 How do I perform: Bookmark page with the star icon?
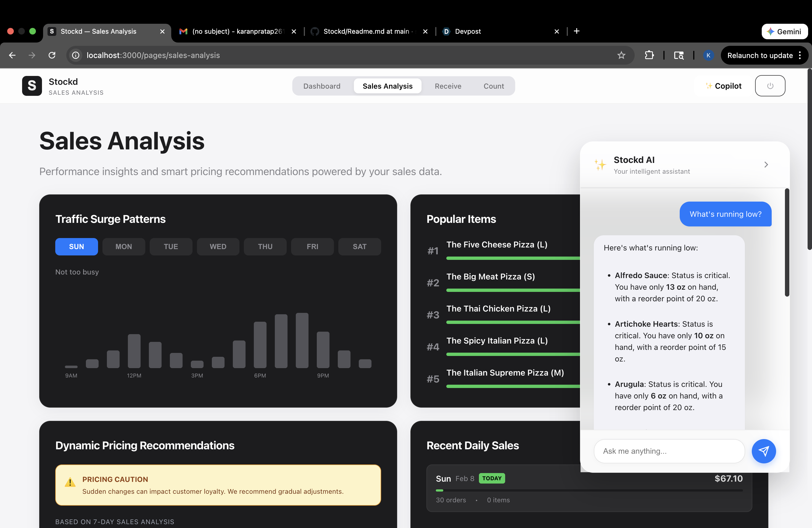pos(621,55)
